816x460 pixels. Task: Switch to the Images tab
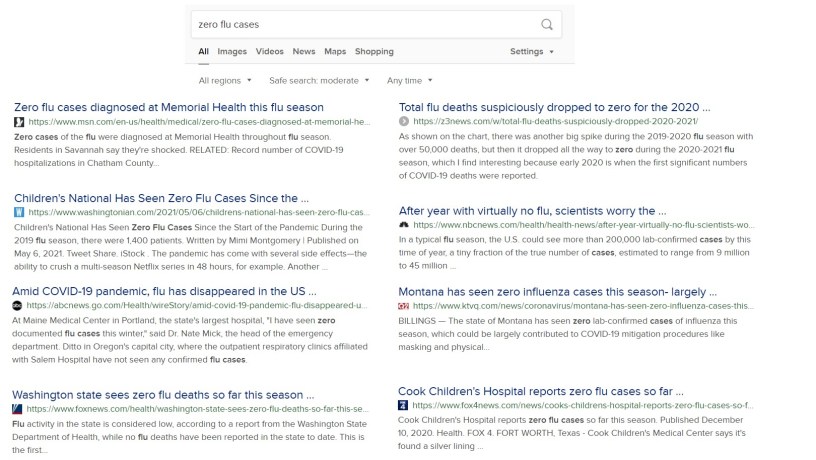point(232,51)
